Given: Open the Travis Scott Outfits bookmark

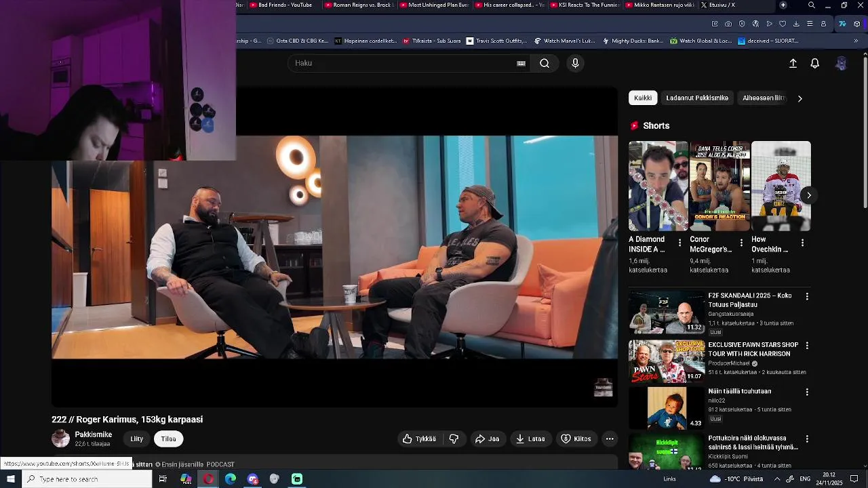Looking at the screenshot, I should pos(496,41).
